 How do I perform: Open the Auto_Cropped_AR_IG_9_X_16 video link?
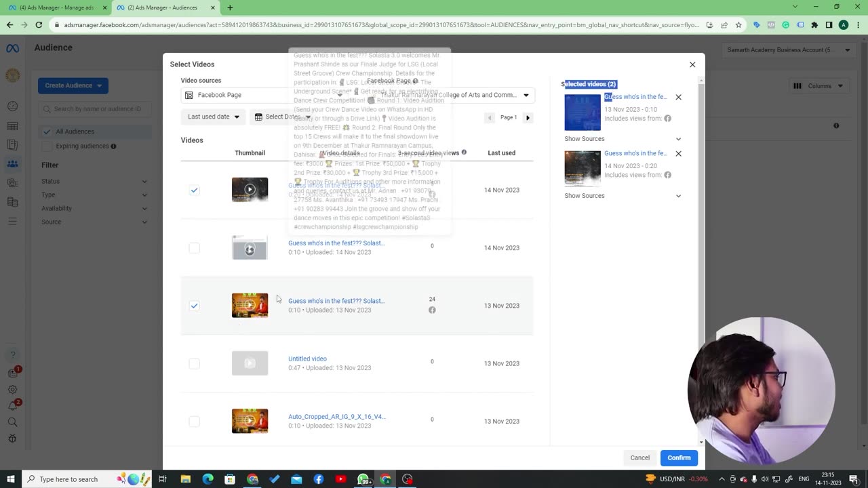[x=336, y=417]
